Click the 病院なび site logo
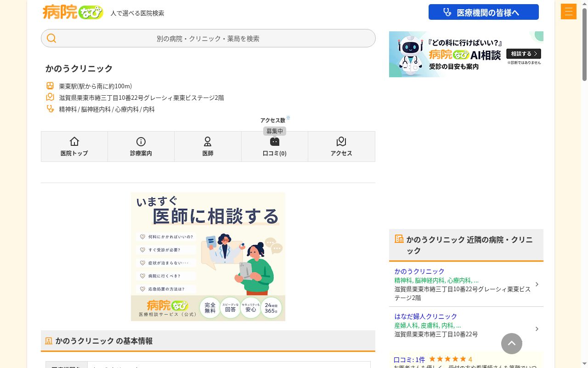Screen dimensions: 588x368 click(x=73, y=12)
